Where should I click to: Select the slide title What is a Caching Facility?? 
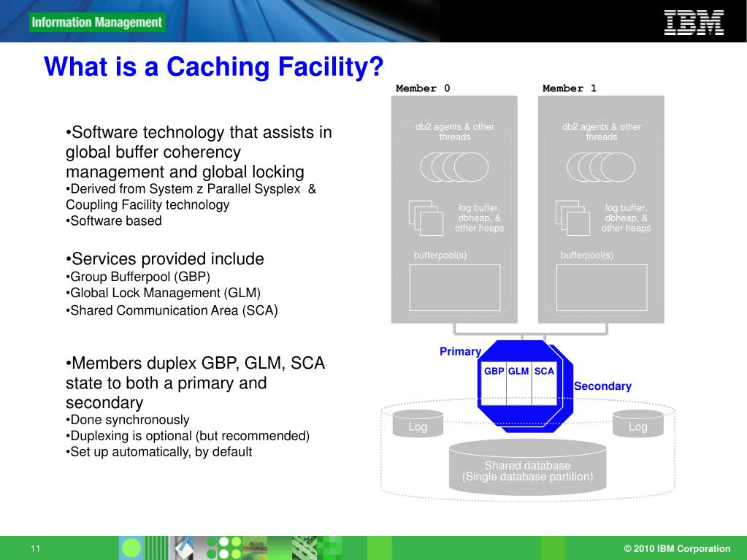pos(213,66)
